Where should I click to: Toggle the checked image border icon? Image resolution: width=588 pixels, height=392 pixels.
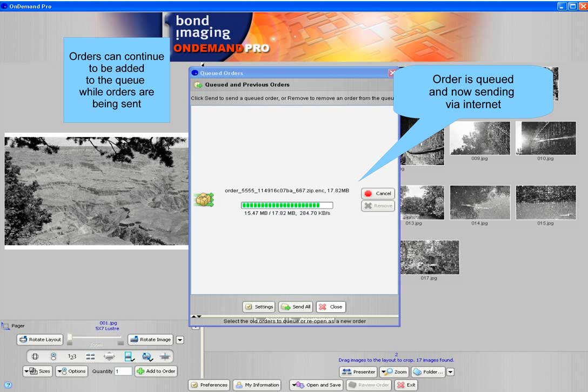(x=129, y=356)
